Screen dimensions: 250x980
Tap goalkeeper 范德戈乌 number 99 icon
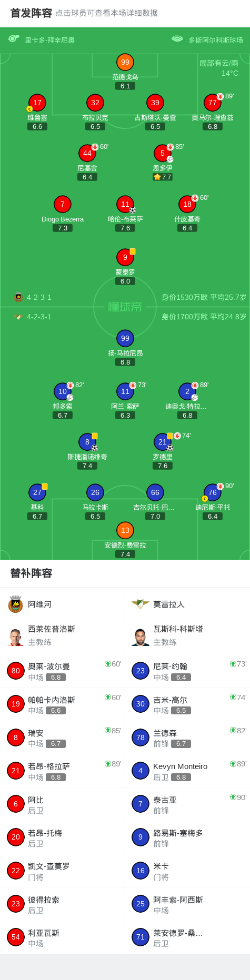tap(125, 62)
